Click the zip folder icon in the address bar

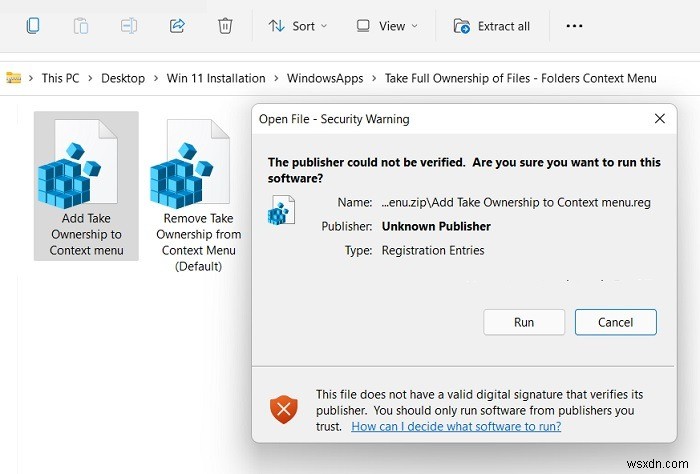[x=13, y=78]
